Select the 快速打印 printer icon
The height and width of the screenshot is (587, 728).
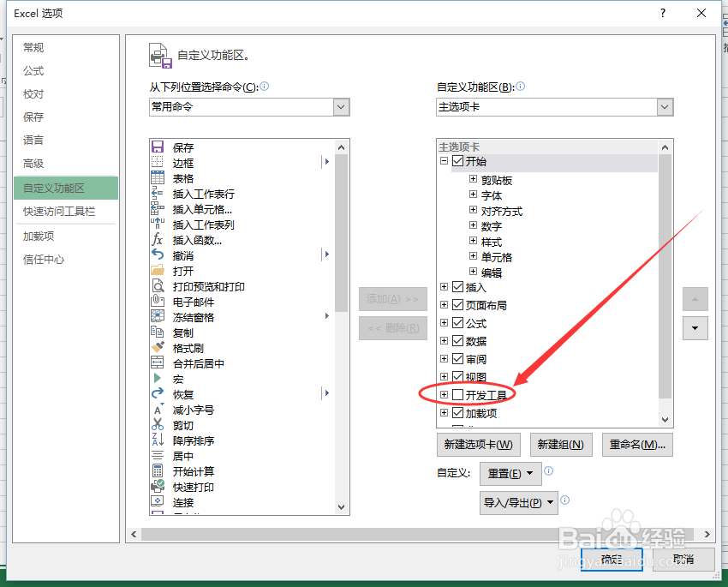coord(158,486)
